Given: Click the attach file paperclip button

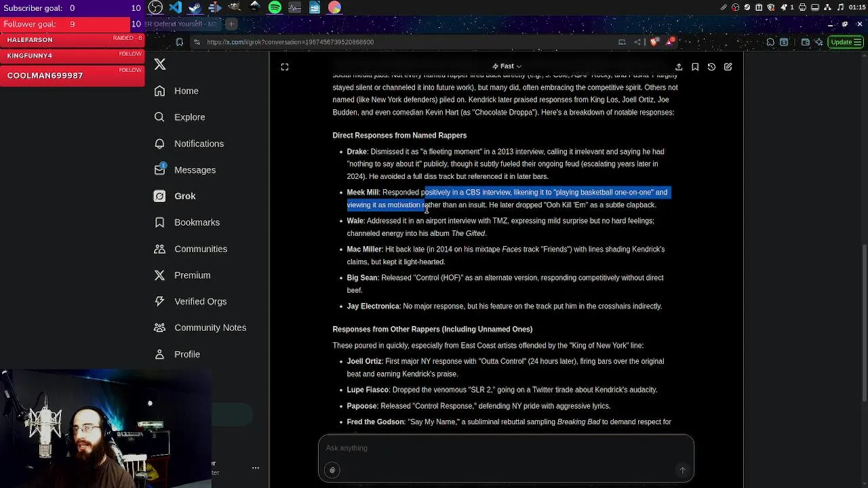Looking at the screenshot, I should click(x=332, y=470).
